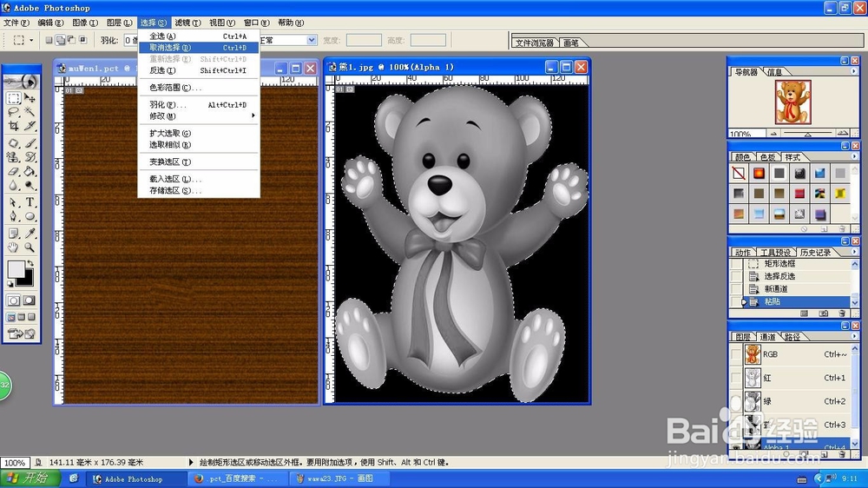This screenshot has height=488, width=868.
Task: Click the Navigator zoom slider
Action: [x=807, y=134]
